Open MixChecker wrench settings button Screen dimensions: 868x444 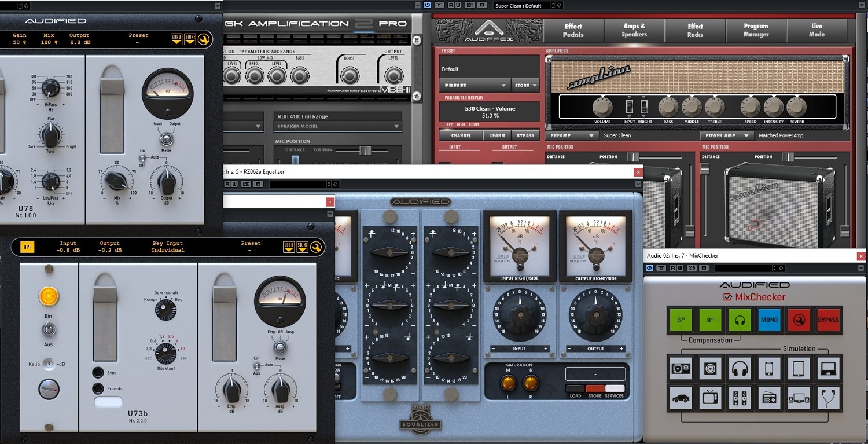799,320
